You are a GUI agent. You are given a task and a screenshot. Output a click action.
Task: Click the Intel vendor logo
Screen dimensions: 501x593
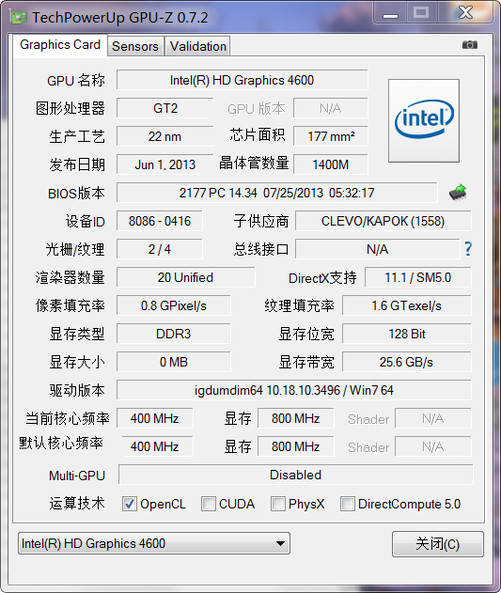tap(424, 121)
